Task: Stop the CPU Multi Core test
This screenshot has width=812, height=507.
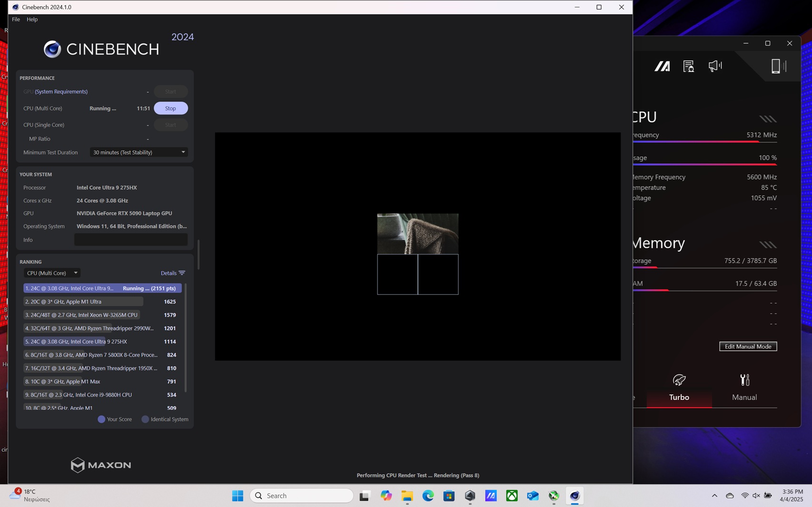Action: click(170, 108)
